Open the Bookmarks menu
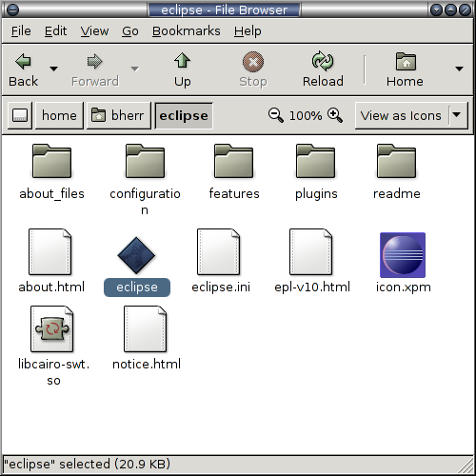This screenshot has height=476, width=476. (x=186, y=31)
